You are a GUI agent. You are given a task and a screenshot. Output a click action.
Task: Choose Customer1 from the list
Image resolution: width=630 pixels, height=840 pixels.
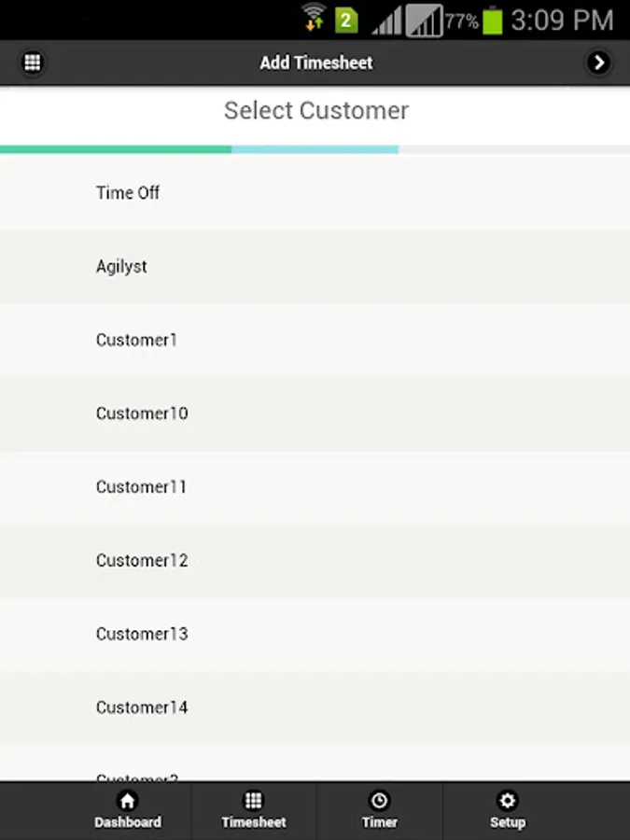136,340
